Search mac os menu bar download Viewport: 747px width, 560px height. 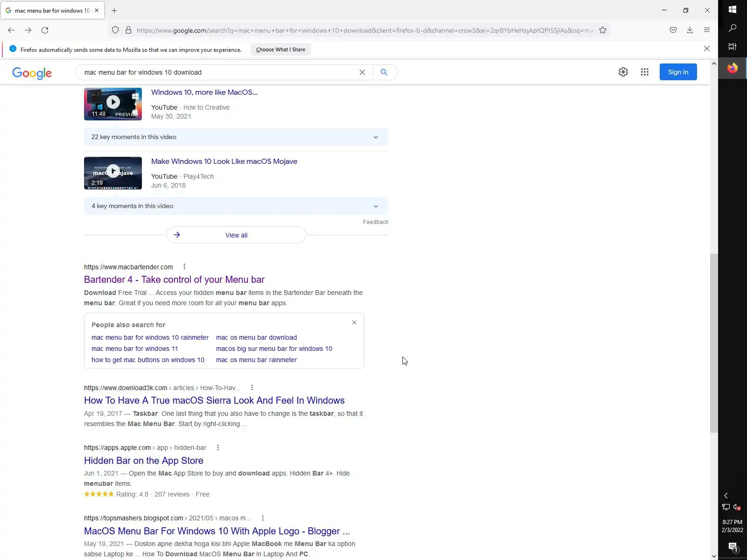(x=256, y=337)
